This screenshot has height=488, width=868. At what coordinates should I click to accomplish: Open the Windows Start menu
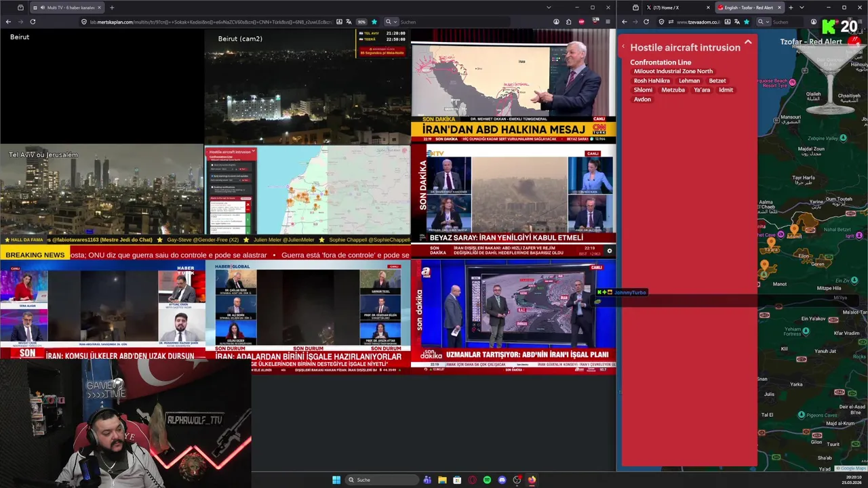[336, 480]
